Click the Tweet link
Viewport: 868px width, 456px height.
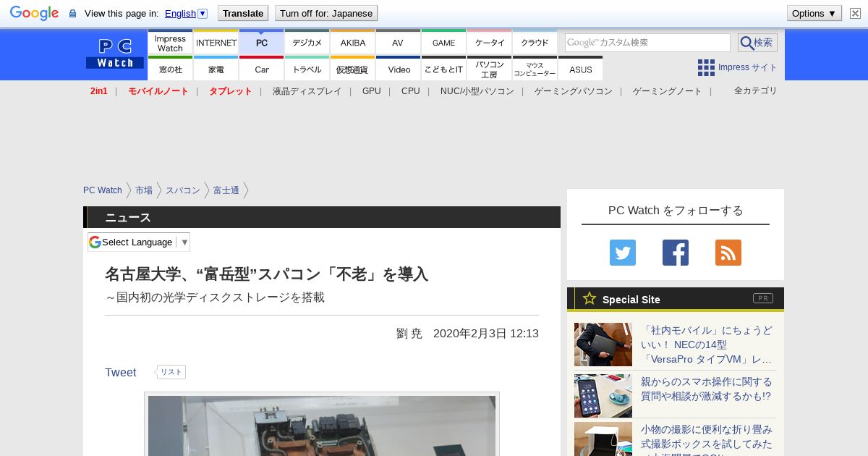(x=120, y=372)
